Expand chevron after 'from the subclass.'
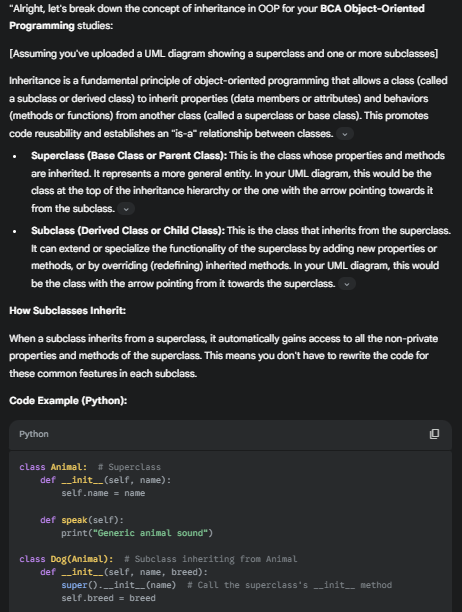Screen dimensions: 462x612 pos(126,209)
